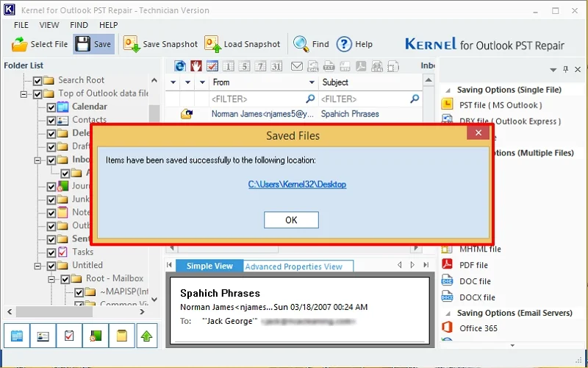Select the 31-day calendar view icon
This screenshot has width=588, height=368.
pos(276,66)
